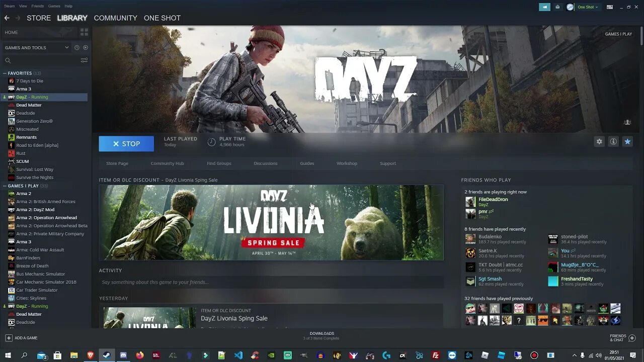This screenshot has height=362, width=644.
Task: Click the profile avatar in title bar
Action: pyautogui.click(x=570, y=7)
